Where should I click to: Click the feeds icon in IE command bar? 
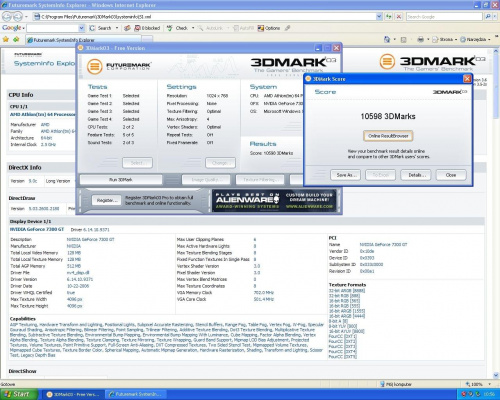(403, 40)
